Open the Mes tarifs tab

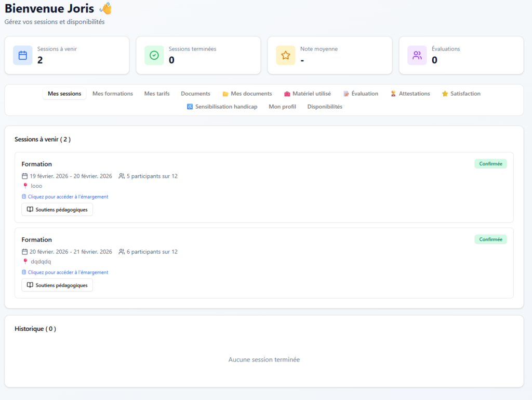(x=157, y=94)
